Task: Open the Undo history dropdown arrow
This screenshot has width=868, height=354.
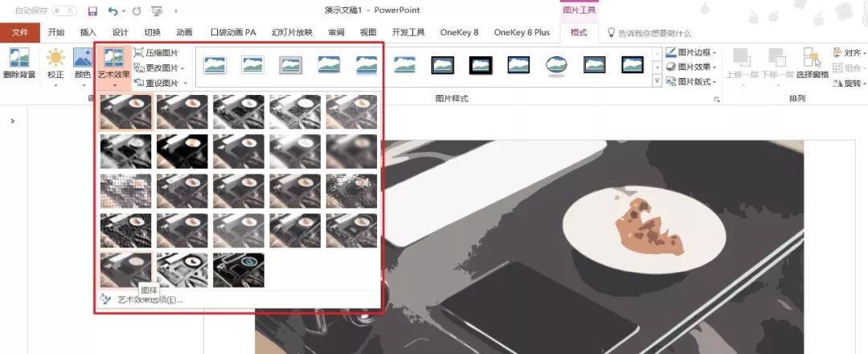Action: click(x=124, y=11)
